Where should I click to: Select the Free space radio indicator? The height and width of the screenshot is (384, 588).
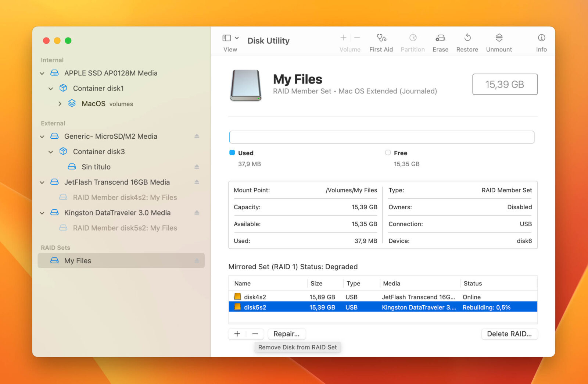388,152
